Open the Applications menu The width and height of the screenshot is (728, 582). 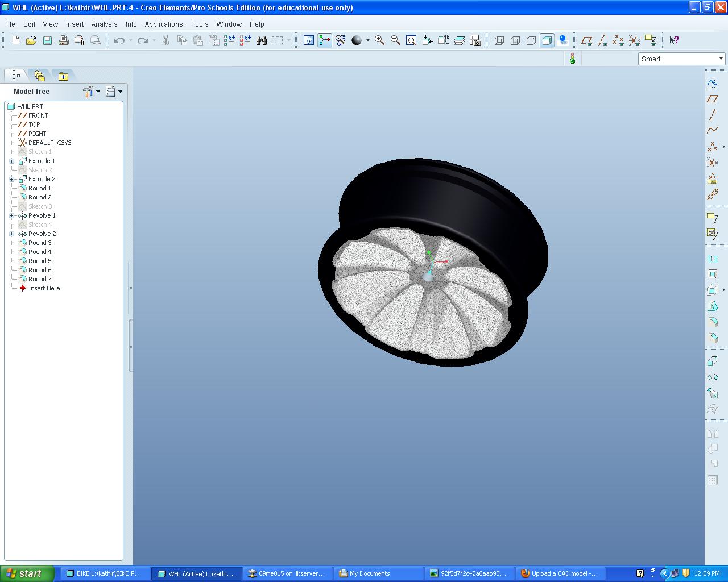coord(164,24)
